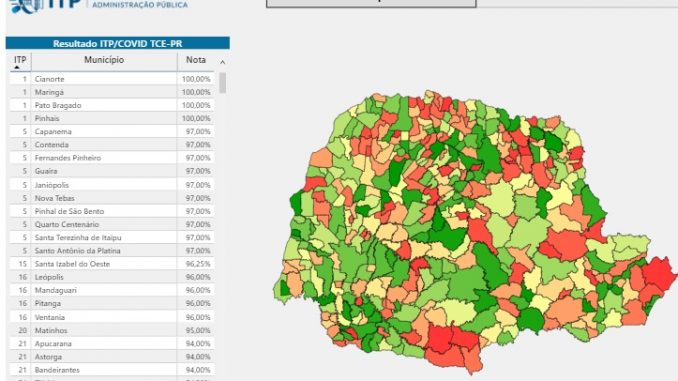Click the Nota column header
The height and width of the screenshot is (381, 678).
pyautogui.click(x=195, y=60)
